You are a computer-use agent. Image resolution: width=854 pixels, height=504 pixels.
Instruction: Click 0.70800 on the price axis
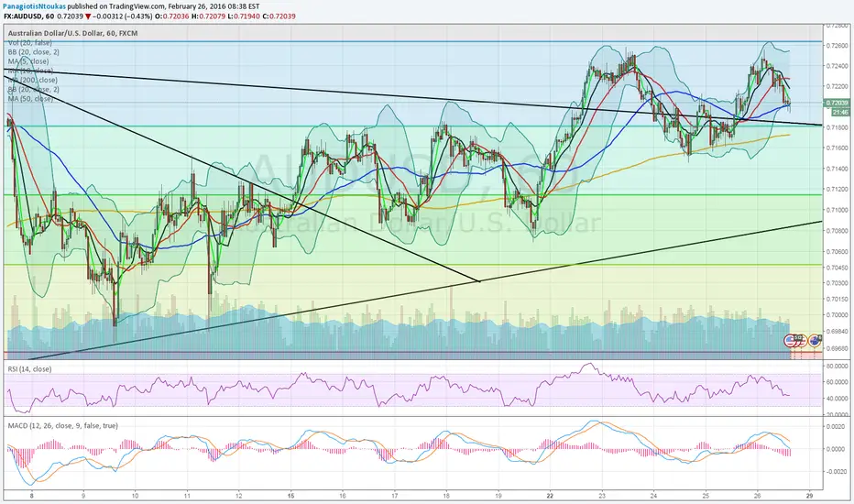[x=838, y=231]
